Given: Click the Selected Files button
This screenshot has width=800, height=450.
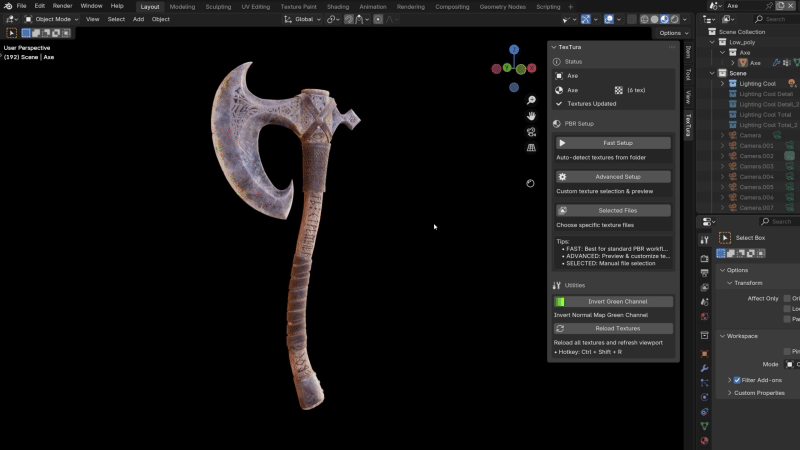Looking at the screenshot, I should point(613,210).
